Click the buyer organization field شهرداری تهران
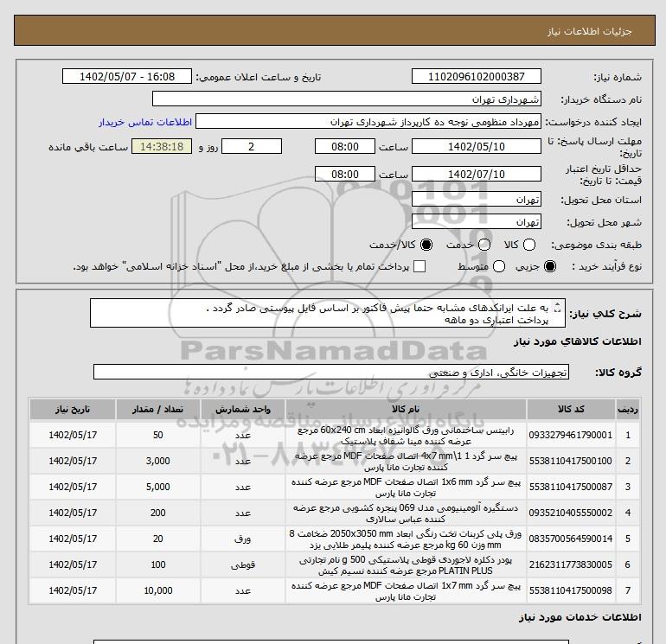This screenshot has height=644, width=666. [347, 99]
